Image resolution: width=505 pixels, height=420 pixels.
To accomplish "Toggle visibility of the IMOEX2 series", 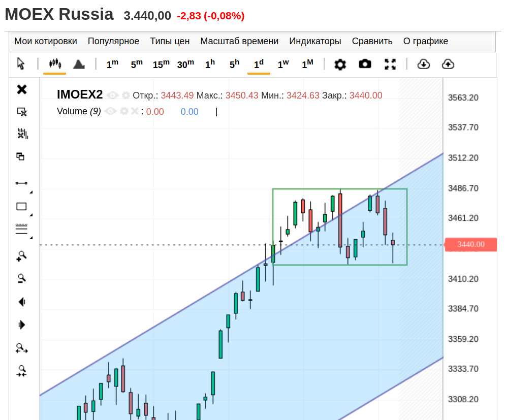I will [x=112, y=95].
